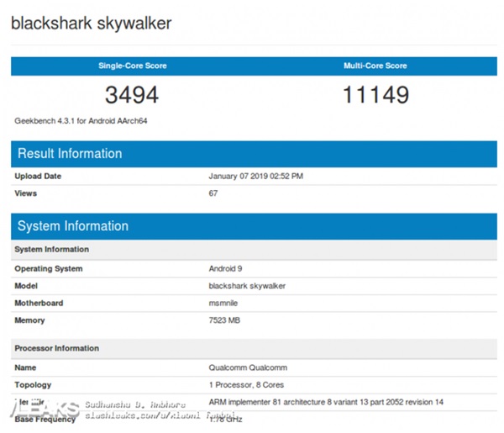Select the Memory label
The width and height of the screenshot is (504, 433).
(x=29, y=320)
